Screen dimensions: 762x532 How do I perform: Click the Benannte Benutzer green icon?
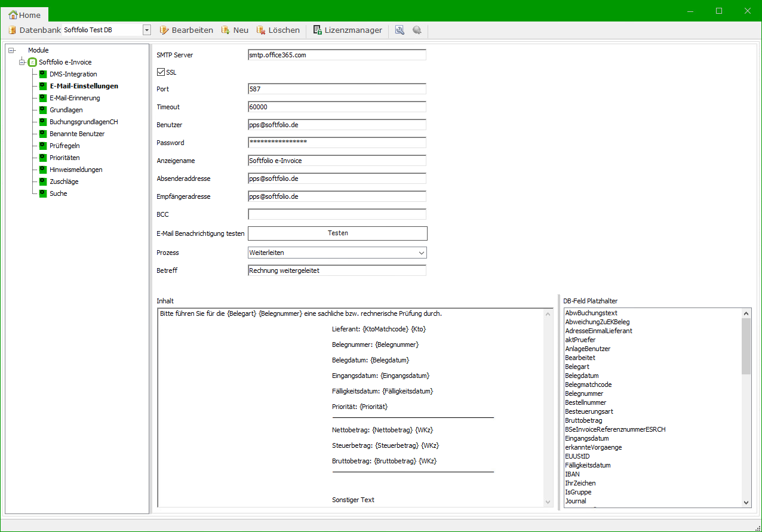tap(43, 134)
